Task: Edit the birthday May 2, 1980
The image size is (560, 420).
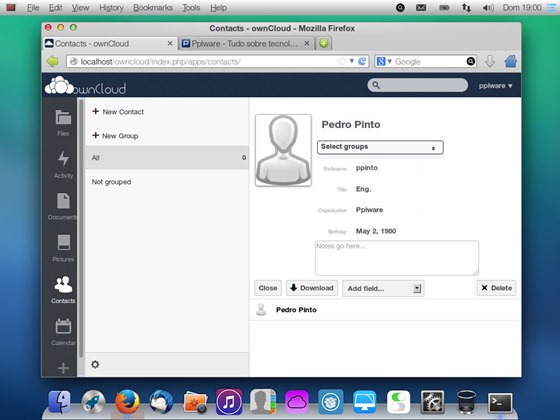Action: point(376,231)
